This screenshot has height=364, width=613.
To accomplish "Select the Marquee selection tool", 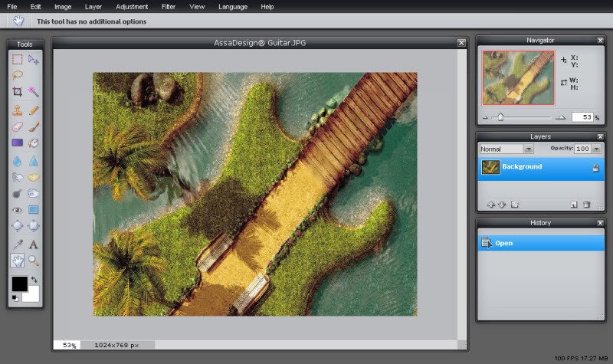I will pyautogui.click(x=17, y=59).
